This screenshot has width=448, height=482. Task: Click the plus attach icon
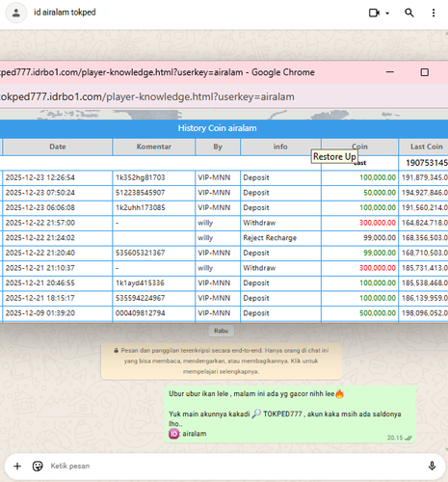[17, 466]
